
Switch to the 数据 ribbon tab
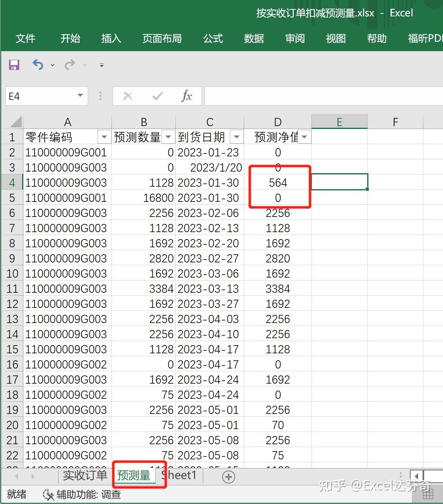pyautogui.click(x=254, y=38)
